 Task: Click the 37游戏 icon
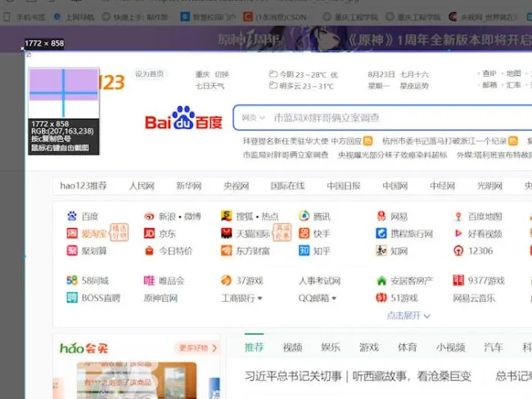226,280
